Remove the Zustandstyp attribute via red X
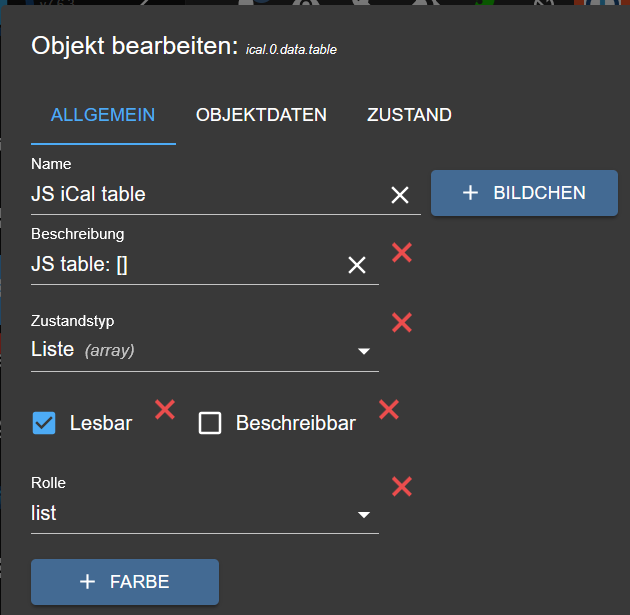This screenshot has width=630, height=615. pyautogui.click(x=402, y=323)
